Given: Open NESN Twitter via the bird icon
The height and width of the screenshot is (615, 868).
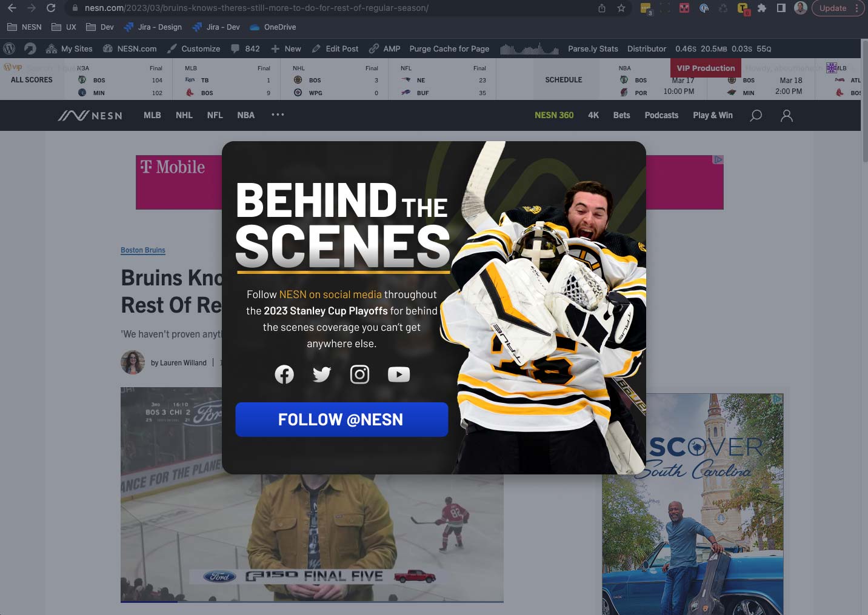Looking at the screenshot, I should click(x=322, y=374).
